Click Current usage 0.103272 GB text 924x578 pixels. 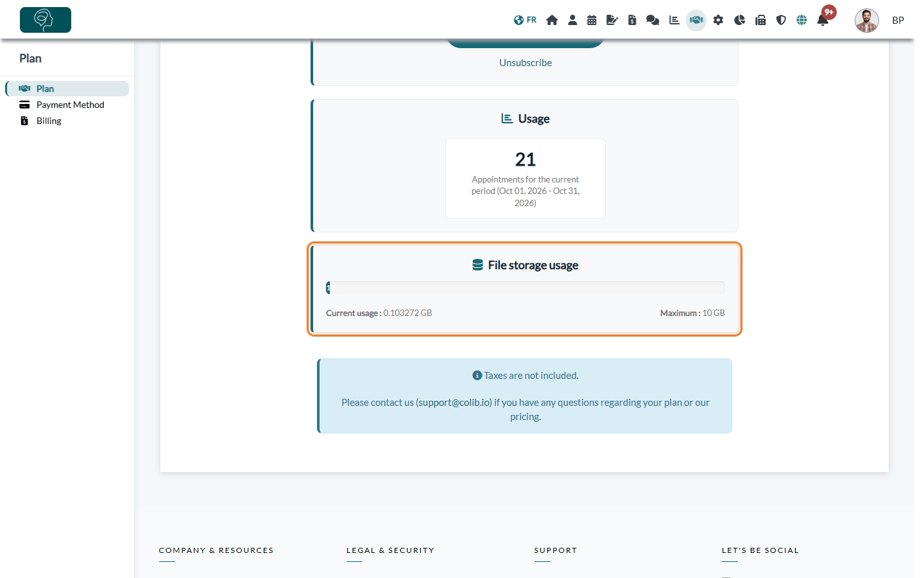[x=379, y=313]
